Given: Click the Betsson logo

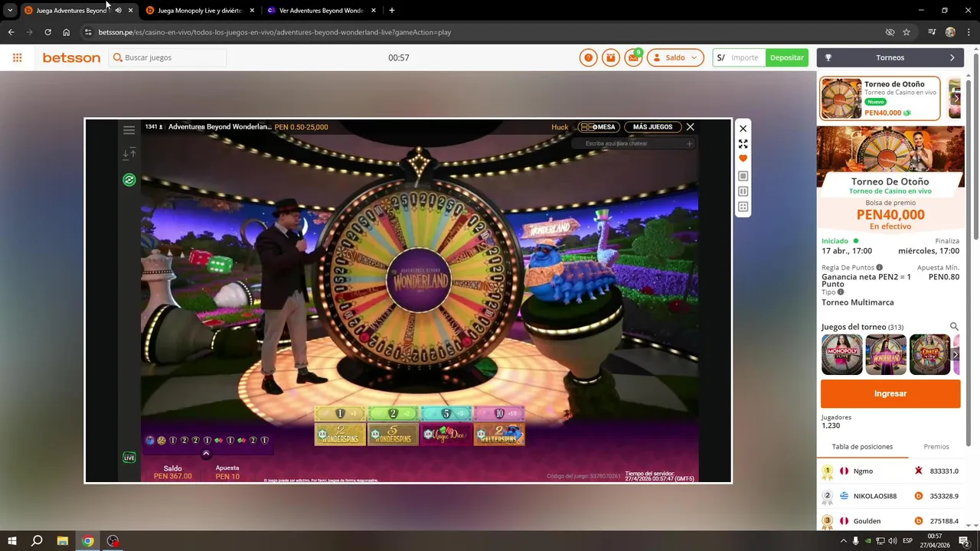Looking at the screenshot, I should click(71, 57).
